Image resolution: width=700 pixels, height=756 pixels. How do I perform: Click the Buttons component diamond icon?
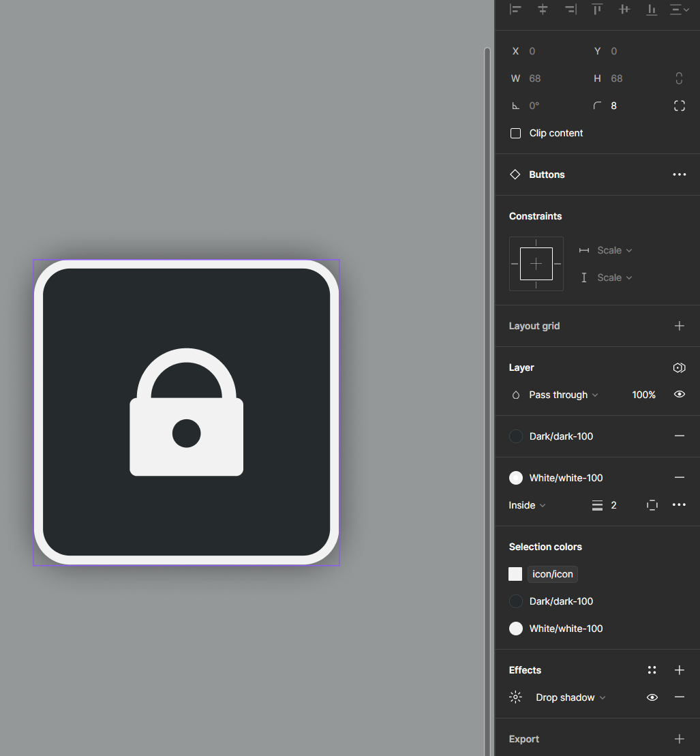pyautogui.click(x=515, y=175)
